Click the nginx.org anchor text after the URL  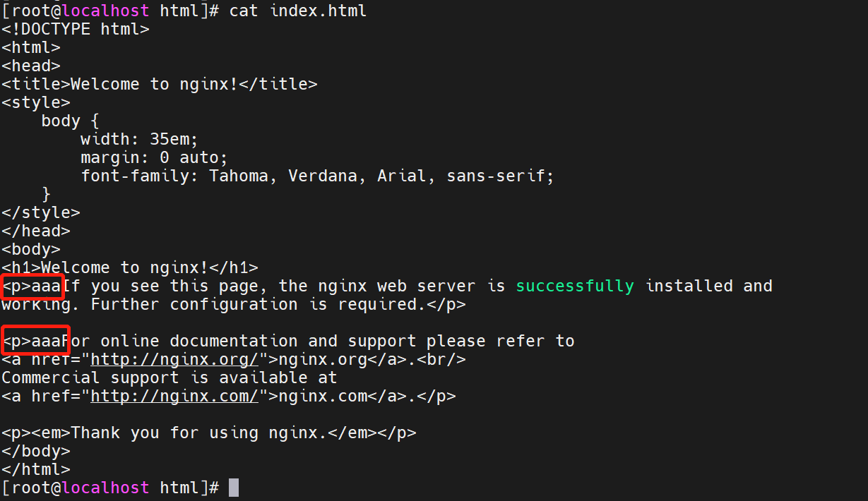323,360
